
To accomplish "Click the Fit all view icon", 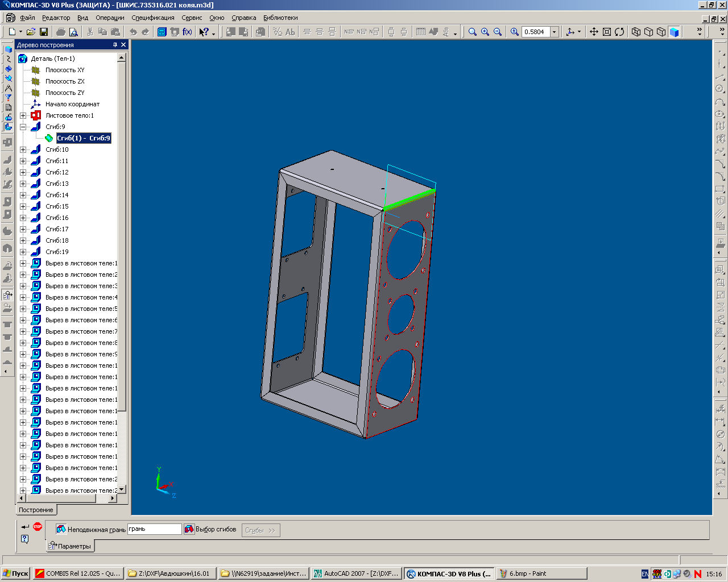I will point(607,32).
